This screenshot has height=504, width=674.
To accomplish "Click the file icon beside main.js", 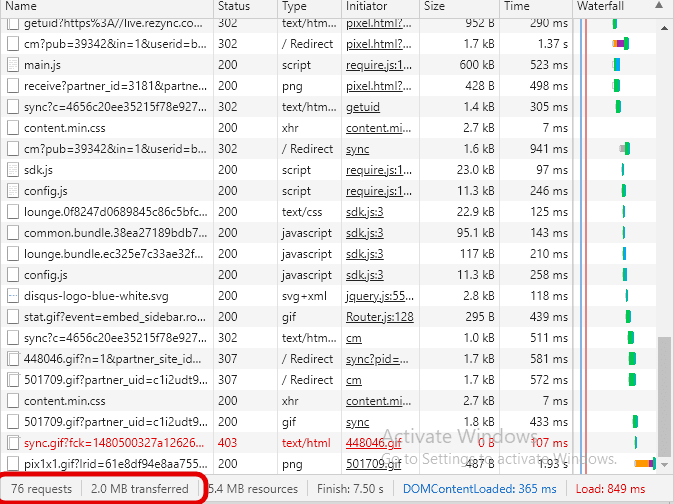I will click(x=13, y=65).
